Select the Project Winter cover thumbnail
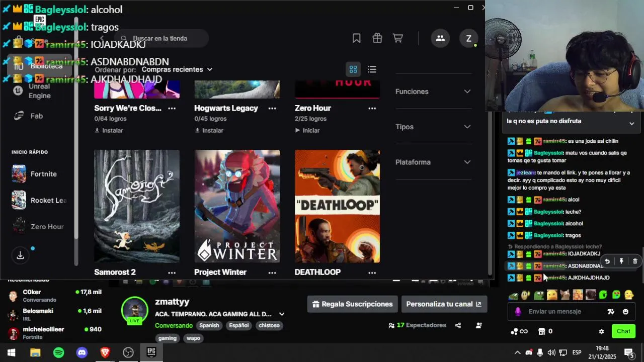 click(x=237, y=206)
